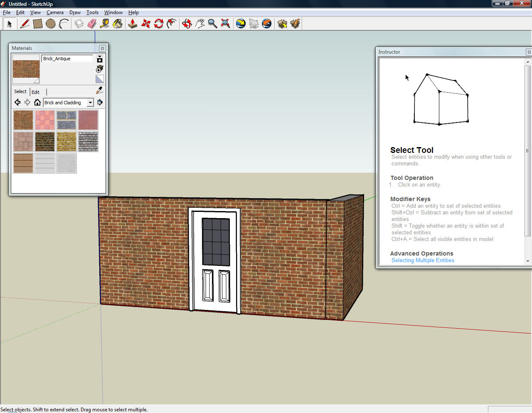
Task: Set paint to default material
Action: coord(100,79)
